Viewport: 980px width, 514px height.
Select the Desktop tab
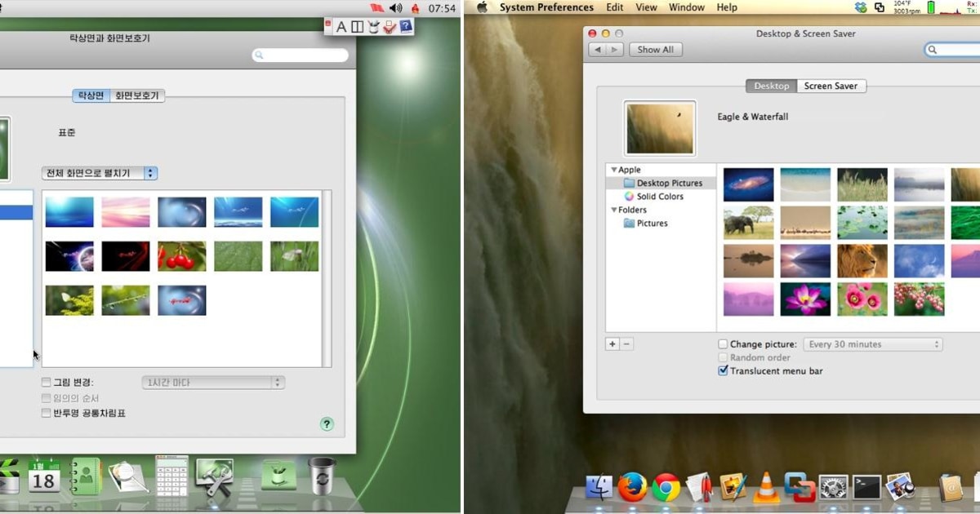pyautogui.click(x=772, y=86)
